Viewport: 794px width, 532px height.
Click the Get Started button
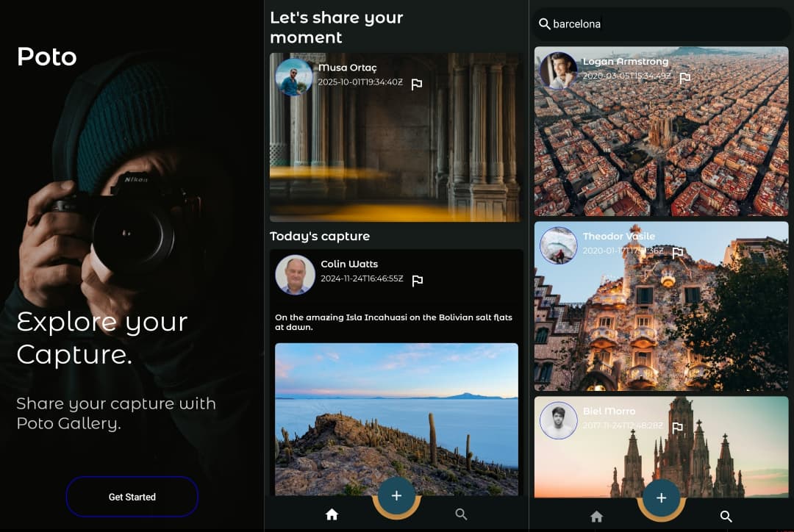(x=132, y=497)
